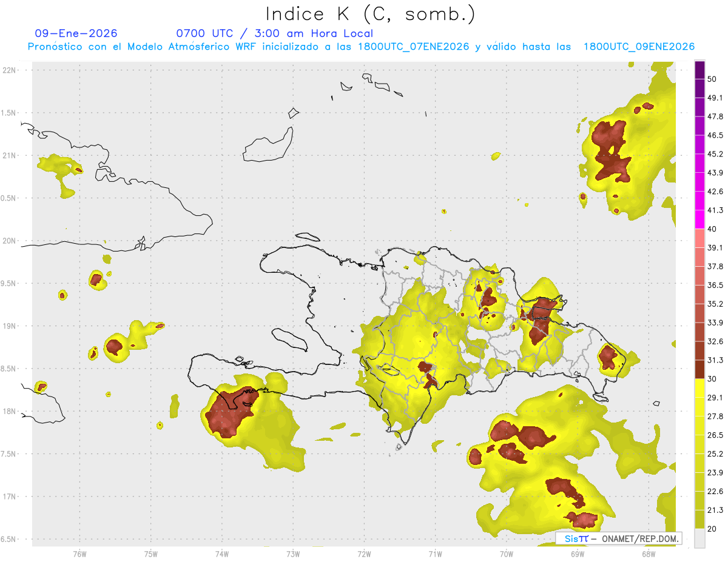Click the olive legend segment between 20 and 21.3
This screenshot has width=728, height=562.
(x=700, y=519)
